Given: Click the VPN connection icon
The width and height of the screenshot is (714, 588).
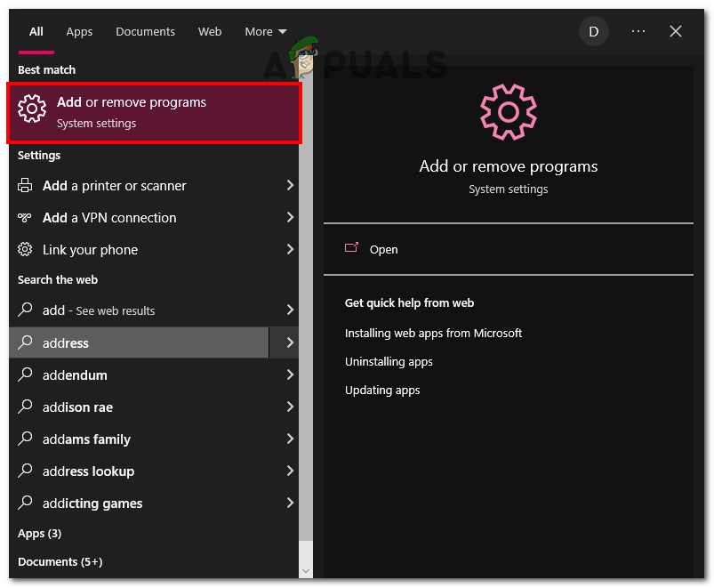Looking at the screenshot, I should tap(25, 217).
